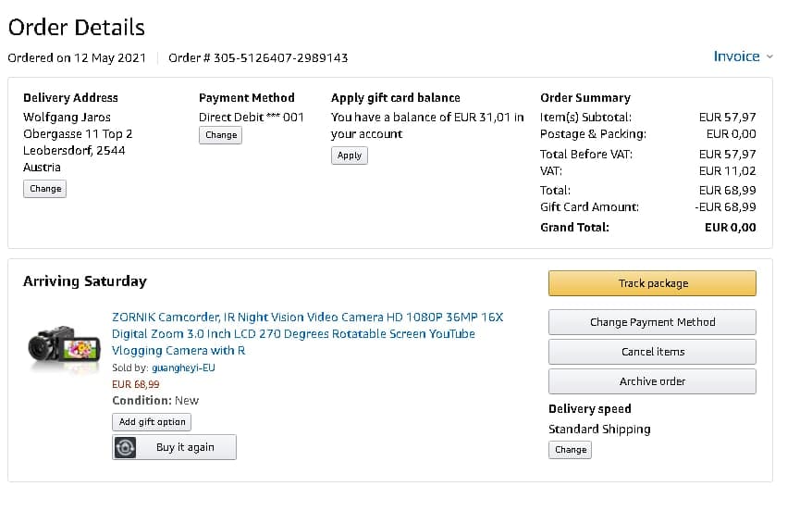Image resolution: width=812 pixels, height=511 pixels.
Task: Expand the Invoice dropdown
Action: (736, 56)
